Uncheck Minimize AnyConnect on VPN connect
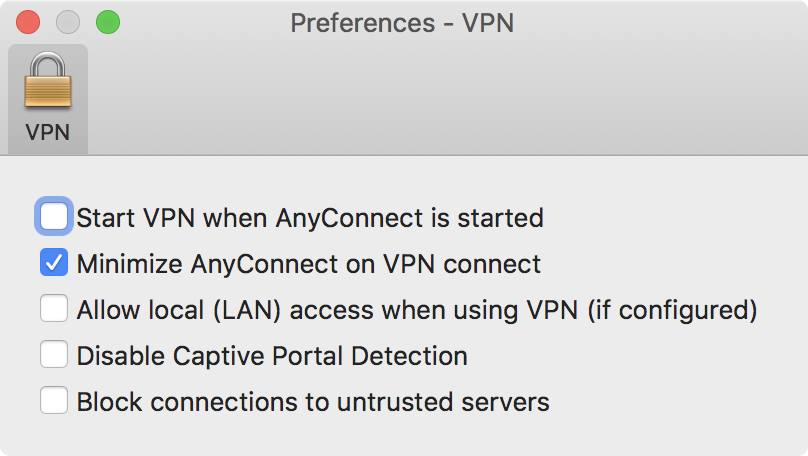 54,262
